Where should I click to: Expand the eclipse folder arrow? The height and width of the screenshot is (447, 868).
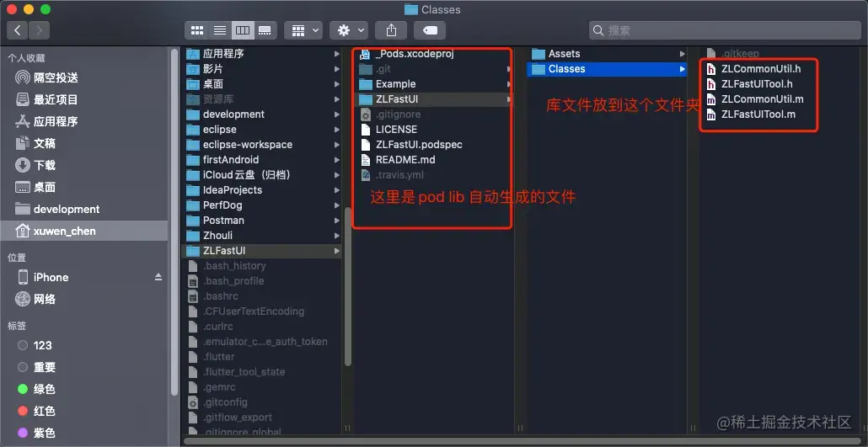336,130
